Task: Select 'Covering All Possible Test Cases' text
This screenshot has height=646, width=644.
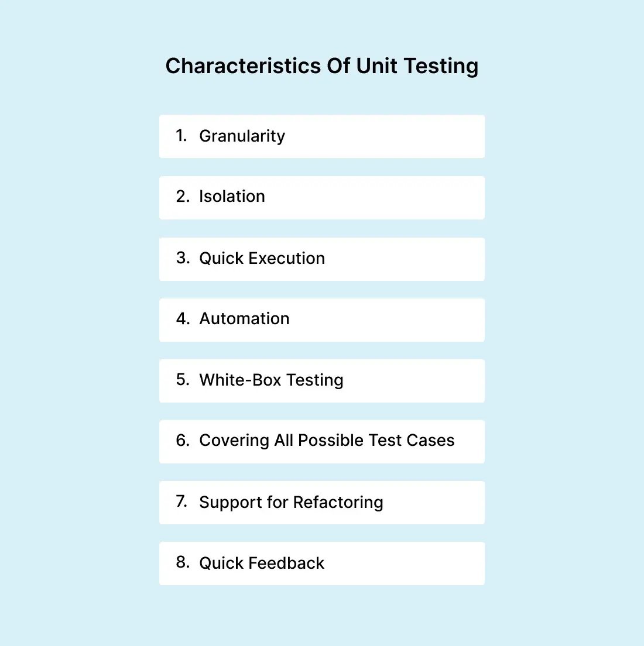Action: tap(327, 441)
